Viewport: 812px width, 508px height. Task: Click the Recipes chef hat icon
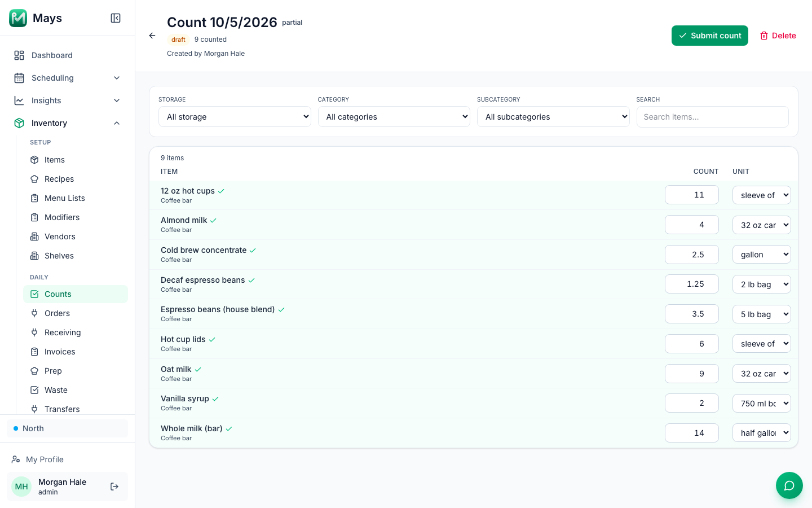[x=34, y=179]
